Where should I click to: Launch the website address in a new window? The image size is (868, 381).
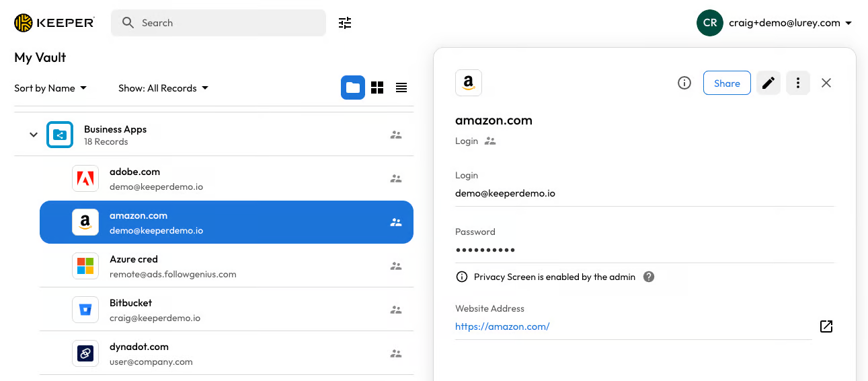[826, 326]
